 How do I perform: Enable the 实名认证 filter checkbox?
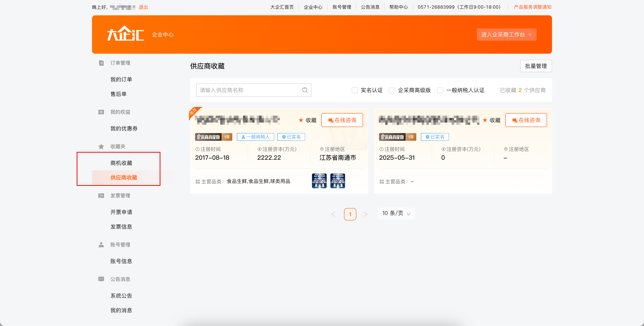click(x=355, y=90)
